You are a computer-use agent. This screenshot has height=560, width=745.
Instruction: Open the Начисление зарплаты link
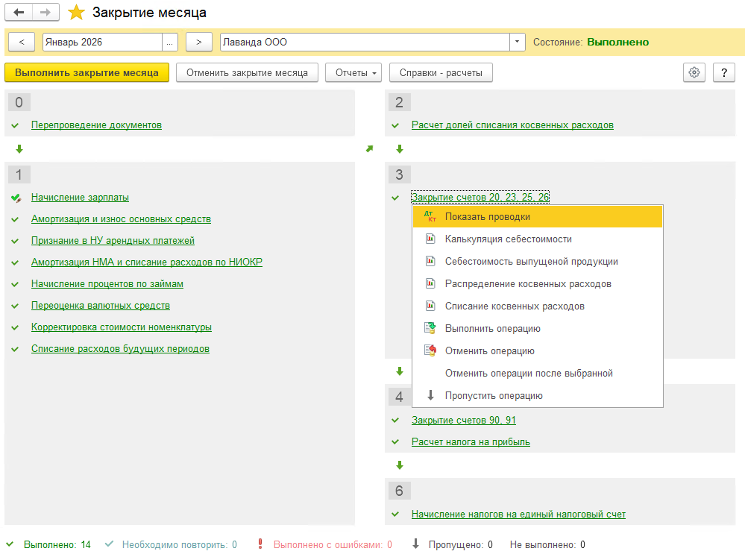tap(80, 198)
